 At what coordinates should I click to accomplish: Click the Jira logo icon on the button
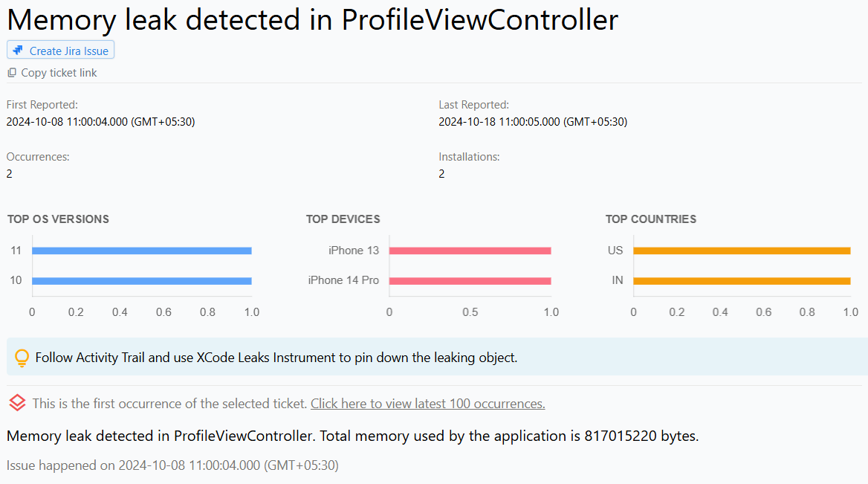point(16,50)
